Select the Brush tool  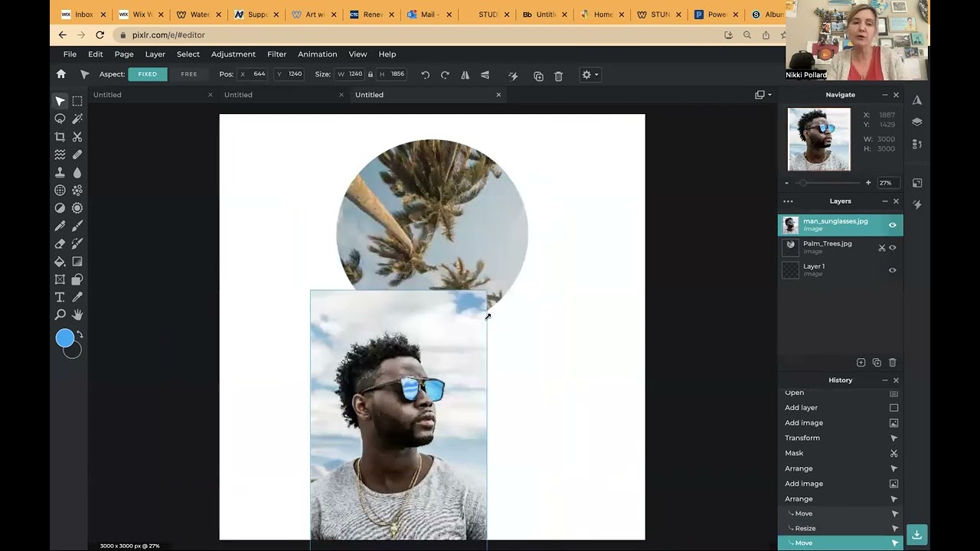pos(77,226)
